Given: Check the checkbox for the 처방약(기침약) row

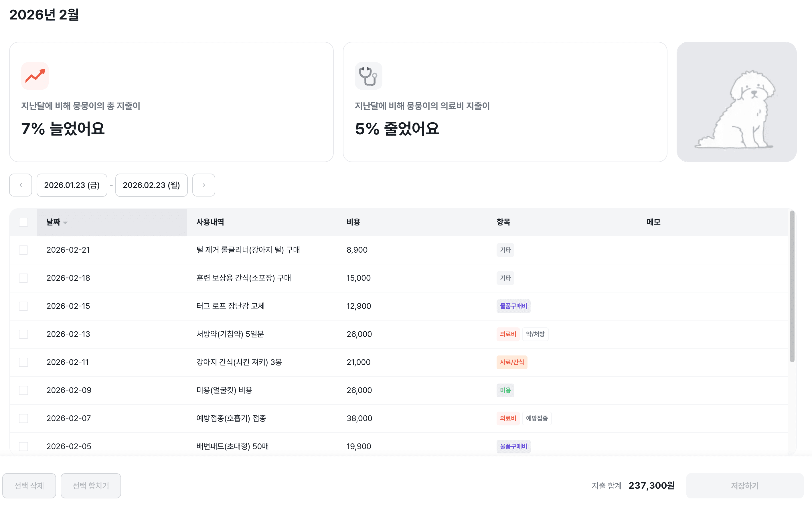Looking at the screenshot, I should [23, 334].
